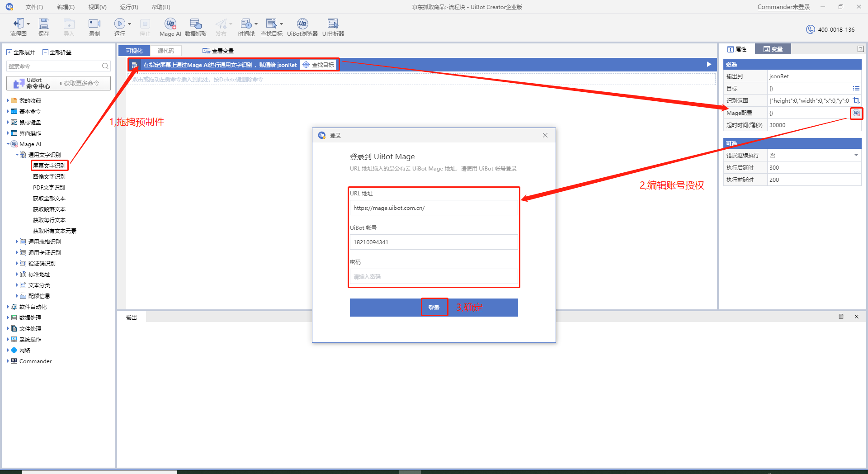Viewport: 868px width, 474px height.
Task: Switch to the 变量 panel tab
Action: tap(773, 49)
